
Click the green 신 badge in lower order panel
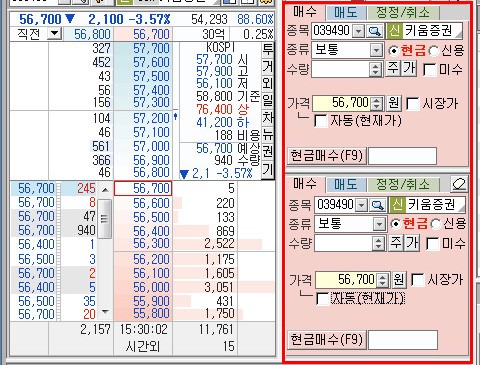tap(397, 204)
